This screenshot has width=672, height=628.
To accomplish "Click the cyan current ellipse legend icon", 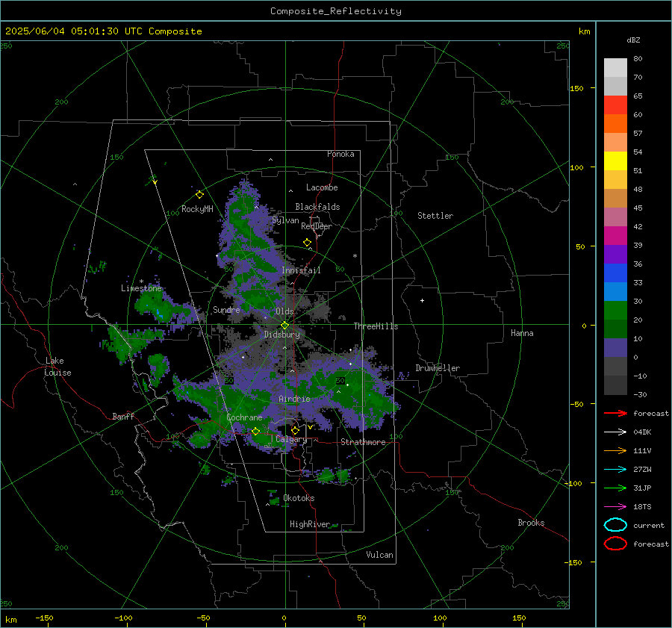I will (615, 525).
